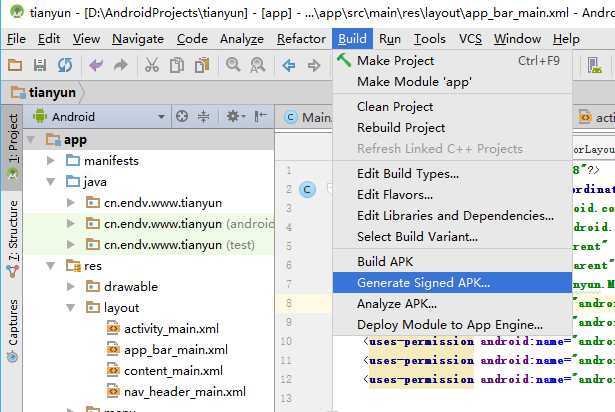
Task: Select Clean Project
Action: tap(452, 107)
